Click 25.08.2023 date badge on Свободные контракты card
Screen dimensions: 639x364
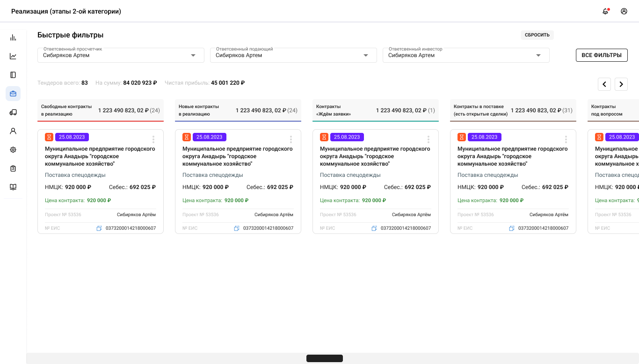72,137
